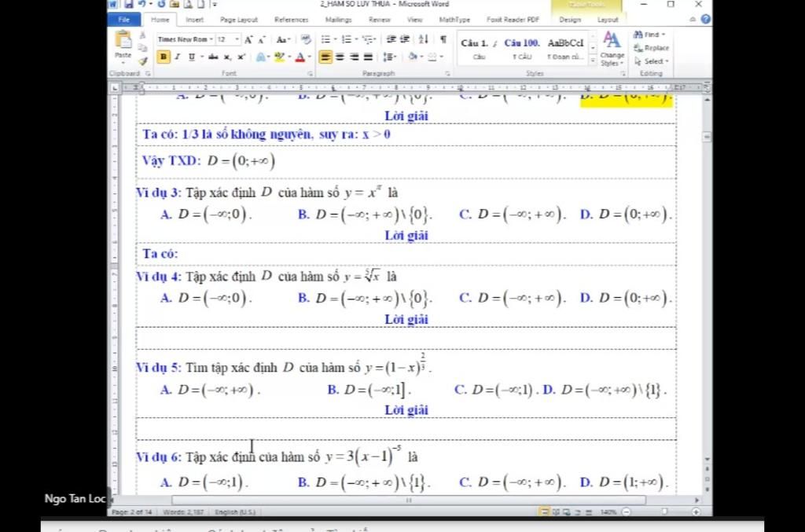
Task: Open the Customize Quick Access Toolbar dropdown
Action: click(x=215, y=5)
